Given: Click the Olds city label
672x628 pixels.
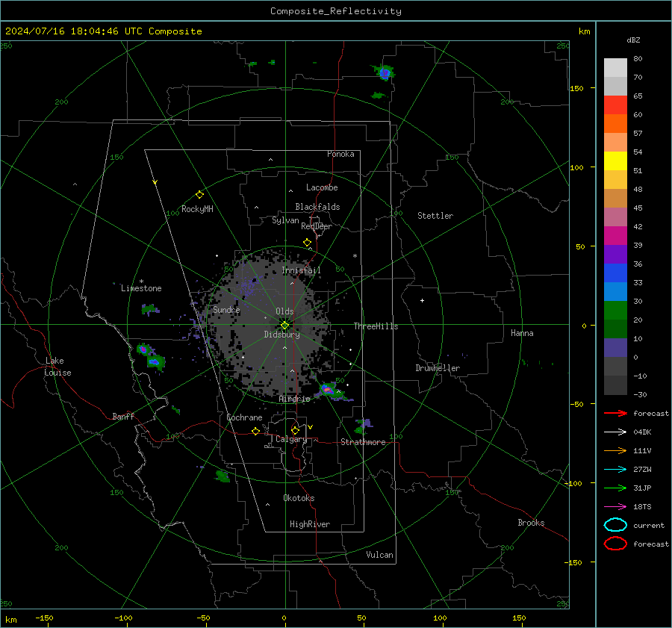Looking at the screenshot, I should coord(284,311).
